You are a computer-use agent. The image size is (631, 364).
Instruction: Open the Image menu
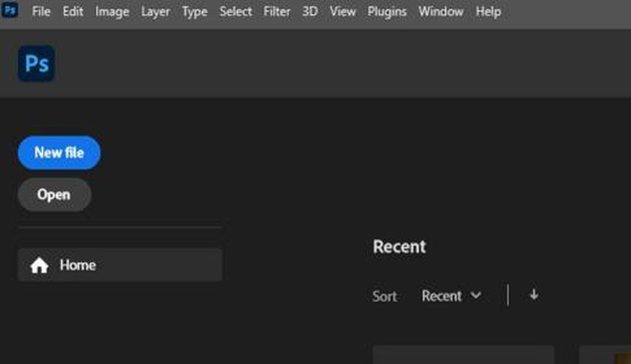[111, 12]
